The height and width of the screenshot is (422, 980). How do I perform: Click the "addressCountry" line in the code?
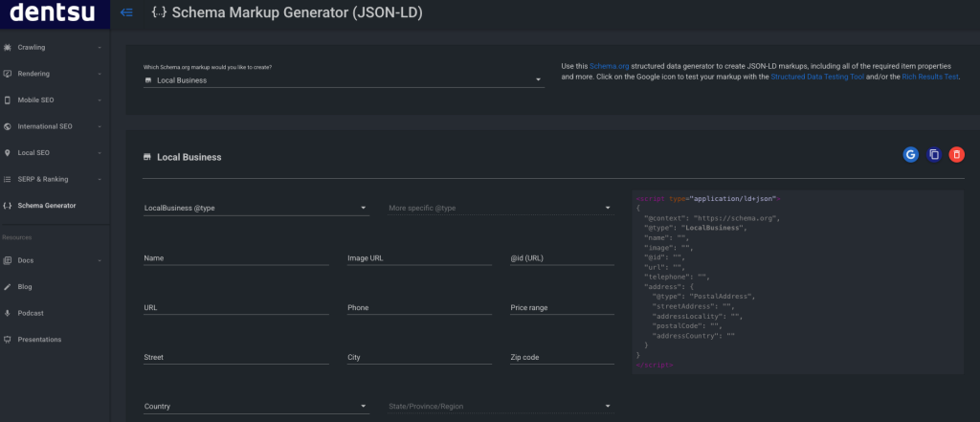693,336
